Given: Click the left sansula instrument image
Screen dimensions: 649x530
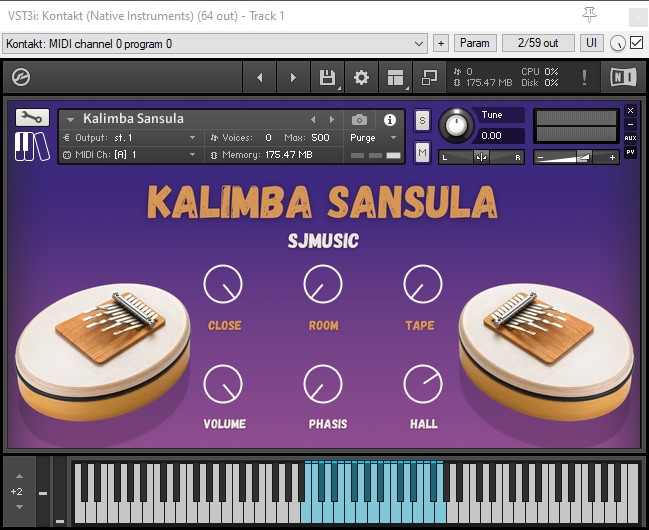Looking at the screenshot, I should [x=103, y=352].
